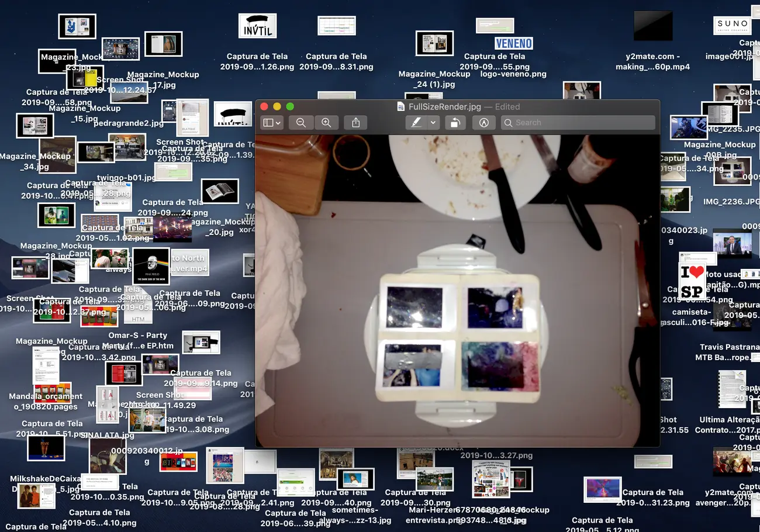Select the INVTIL logo file icon
760x532 pixels.
[x=257, y=26]
